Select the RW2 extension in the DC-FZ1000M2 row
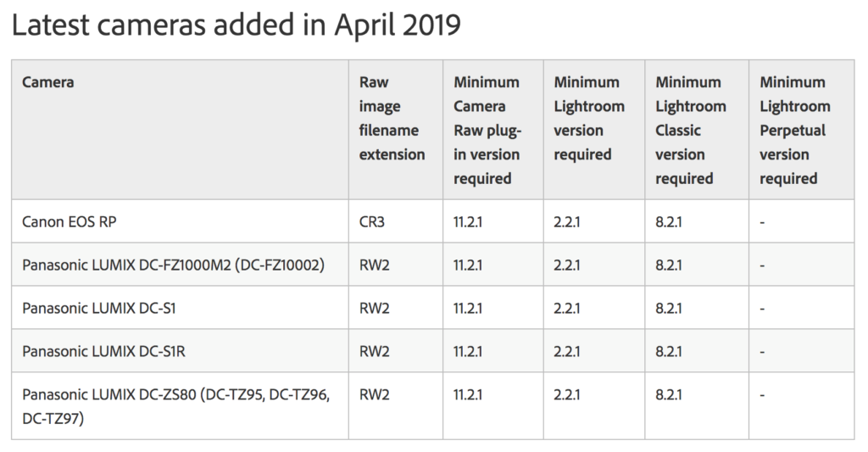The width and height of the screenshot is (868, 452). tap(375, 265)
